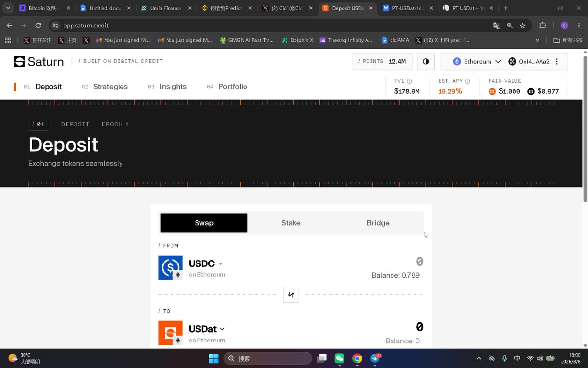Open the USDC token selector dropdown
This screenshot has height=368, width=588.
(206, 263)
